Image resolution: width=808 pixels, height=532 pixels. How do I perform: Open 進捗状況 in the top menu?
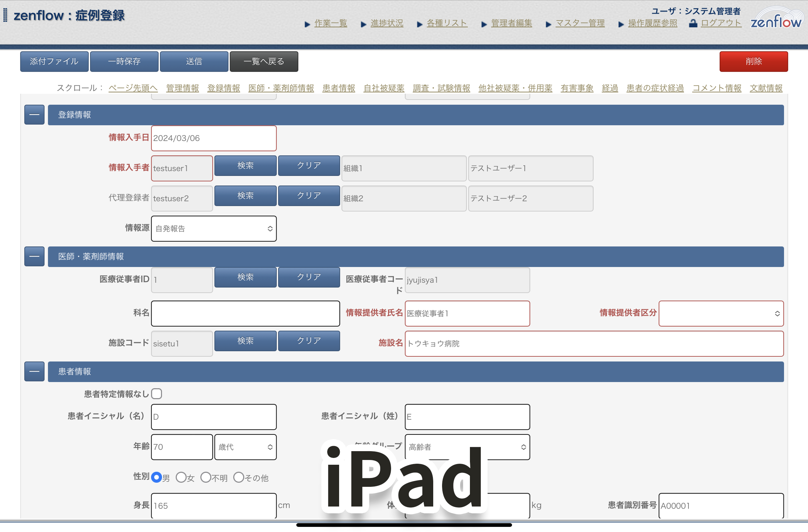point(387,23)
